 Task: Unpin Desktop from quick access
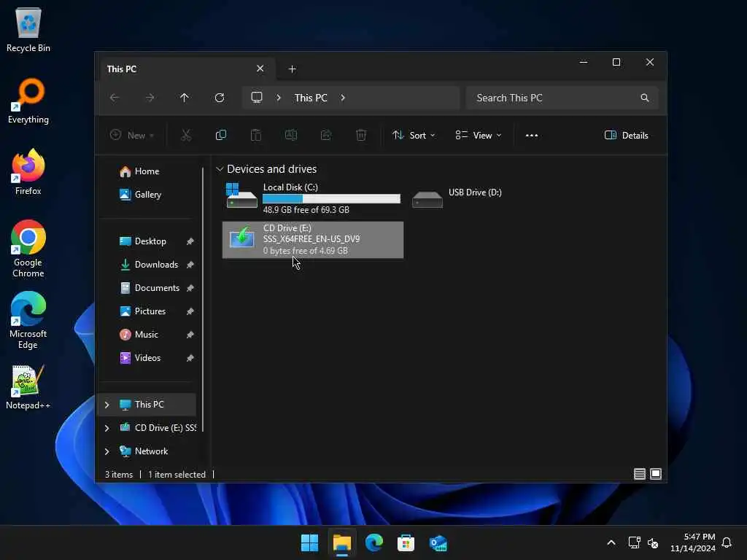[190, 241]
